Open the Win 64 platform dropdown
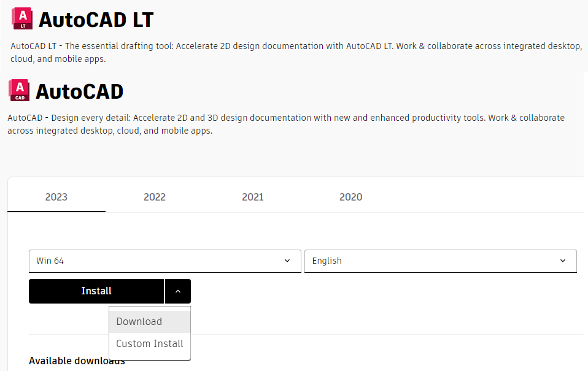 [165, 261]
